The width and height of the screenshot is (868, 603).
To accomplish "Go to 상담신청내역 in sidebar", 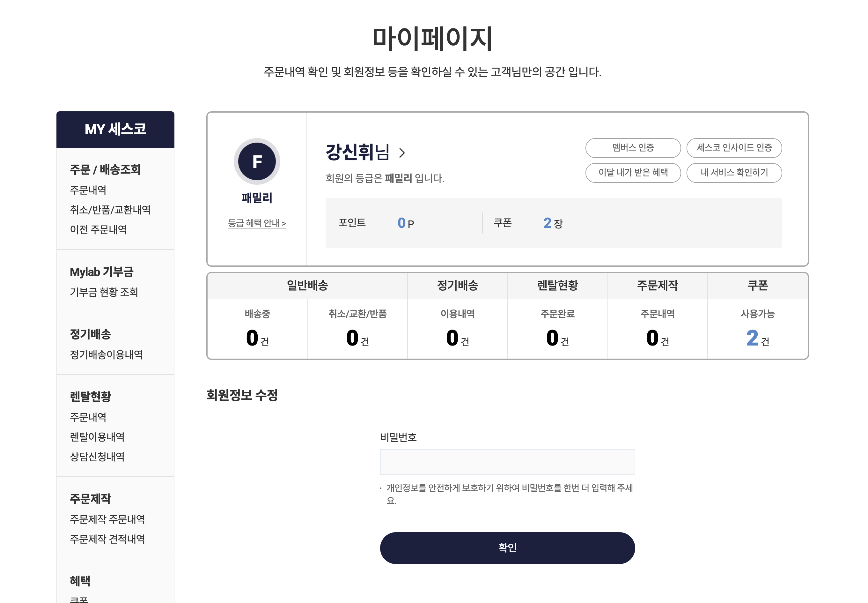I will coord(97,457).
